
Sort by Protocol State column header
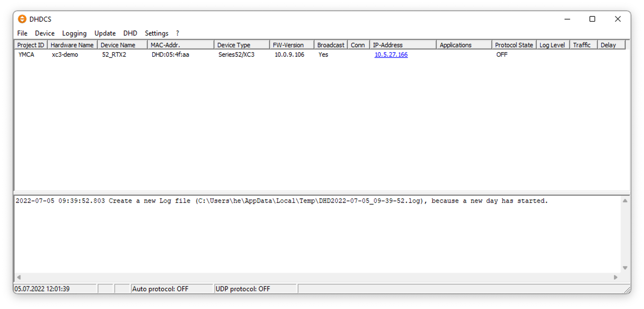tap(514, 45)
